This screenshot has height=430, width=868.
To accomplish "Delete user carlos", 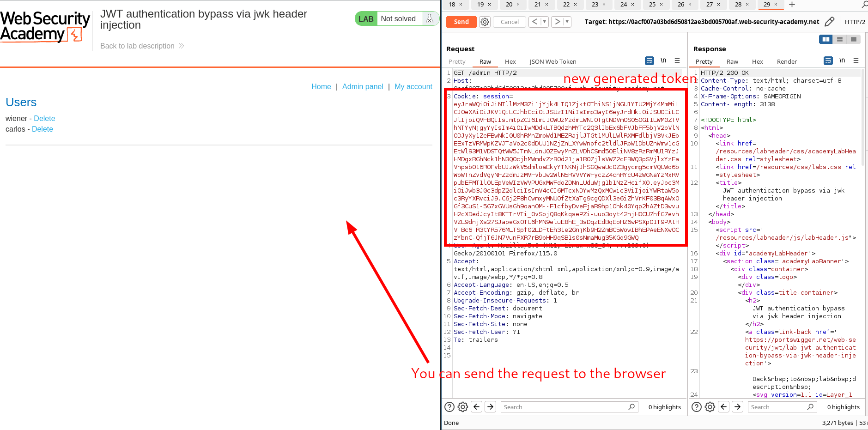I will [x=42, y=129].
